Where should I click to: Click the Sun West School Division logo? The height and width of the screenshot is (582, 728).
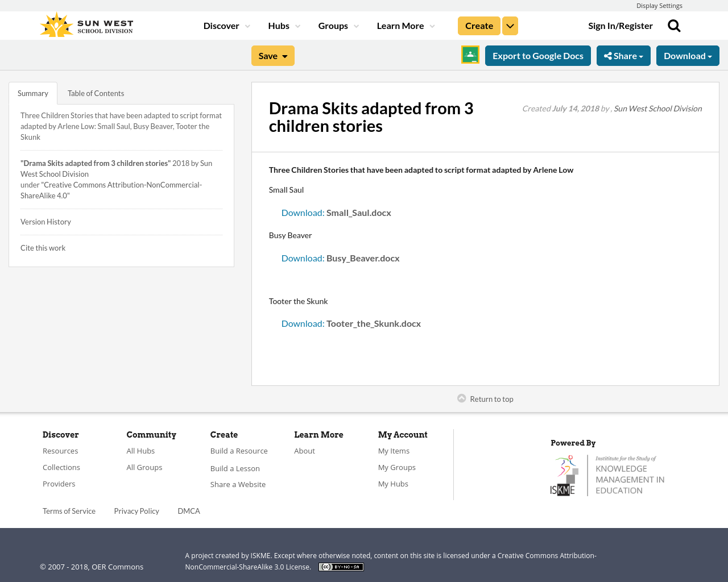(x=86, y=24)
